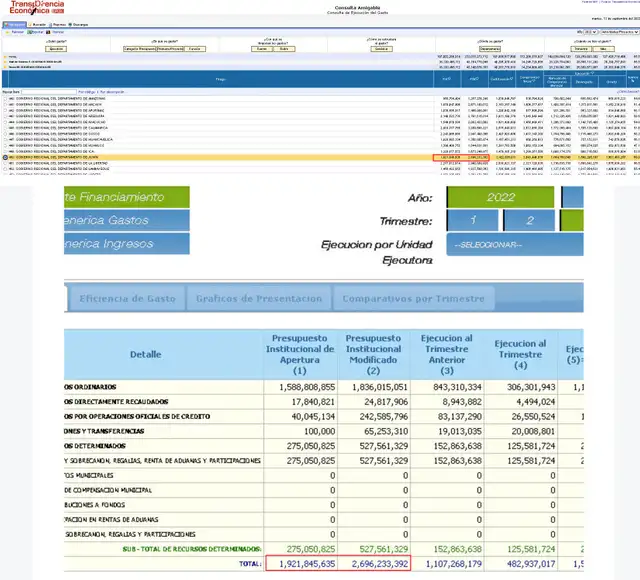Click 'SUB - TOTAL DE RECURSOS DETERMINADOS' label
The width and height of the screenshot is (640, 580).
pos(192,549)
